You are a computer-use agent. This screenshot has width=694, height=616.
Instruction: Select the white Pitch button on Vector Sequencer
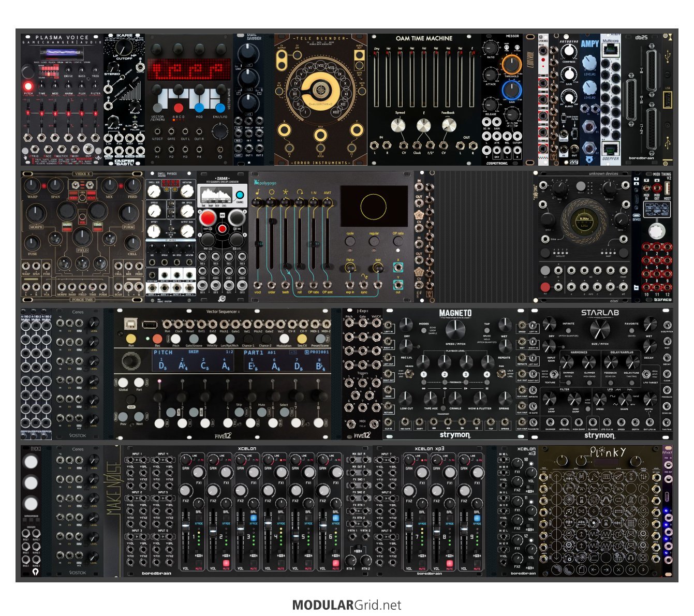(176, 339)
